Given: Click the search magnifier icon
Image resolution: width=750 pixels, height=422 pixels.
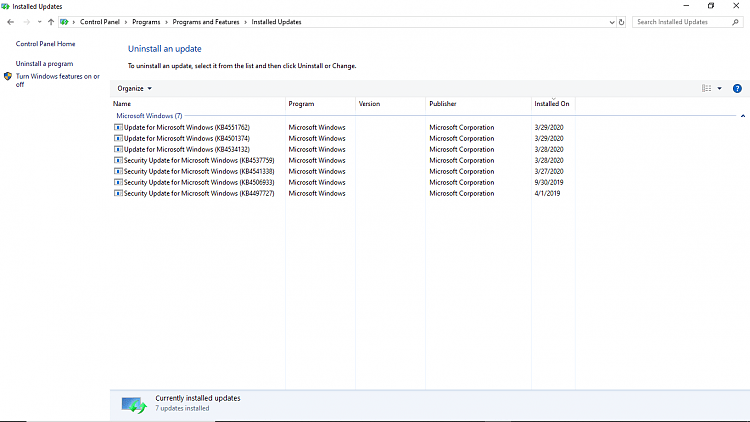Looking at the screenshot, I should (x=736, y=22).
